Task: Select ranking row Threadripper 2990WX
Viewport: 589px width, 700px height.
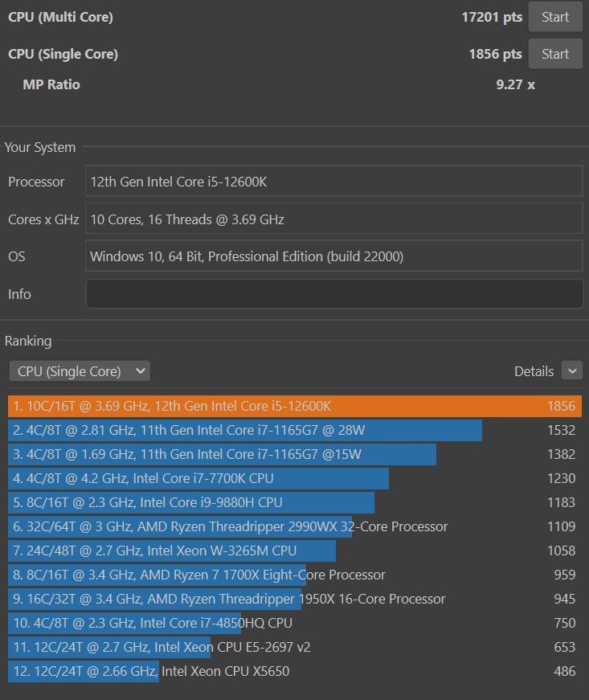Action: pyautogui.click(x=294, y=526)
